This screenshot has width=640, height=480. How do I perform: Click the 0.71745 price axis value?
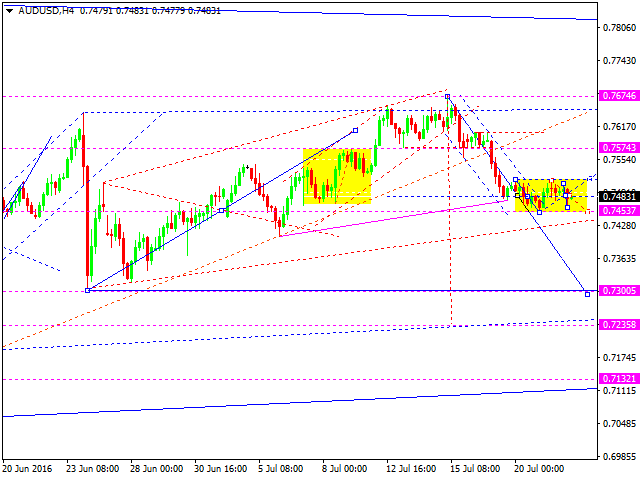tap(619, 358)
